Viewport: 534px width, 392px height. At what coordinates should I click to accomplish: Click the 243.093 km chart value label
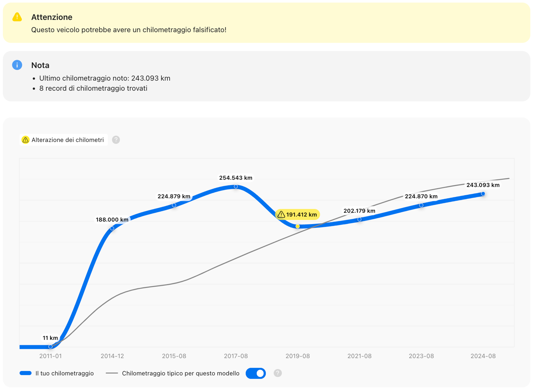tap(483, 185)
